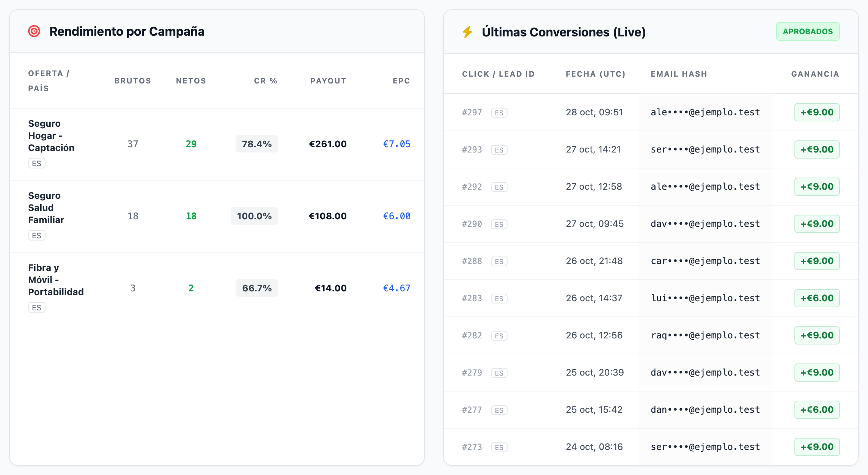This screenshot has height=475, width=868.
Task: Click the 66.7% conversion rate badge
Action: tap(257, 288)
